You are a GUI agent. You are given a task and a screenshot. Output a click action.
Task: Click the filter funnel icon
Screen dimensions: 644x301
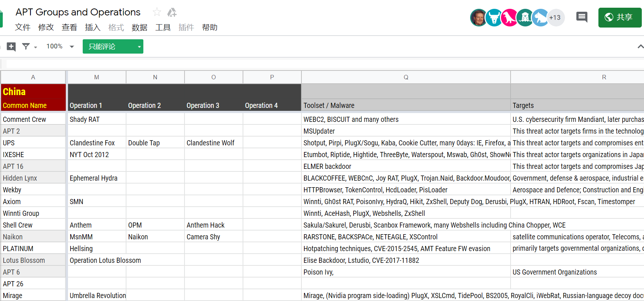(x=26, y=46)
